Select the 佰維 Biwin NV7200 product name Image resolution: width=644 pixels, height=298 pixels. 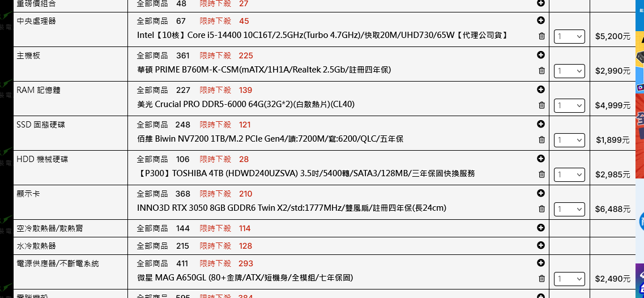pyautogui.click(x=270, y=139)
